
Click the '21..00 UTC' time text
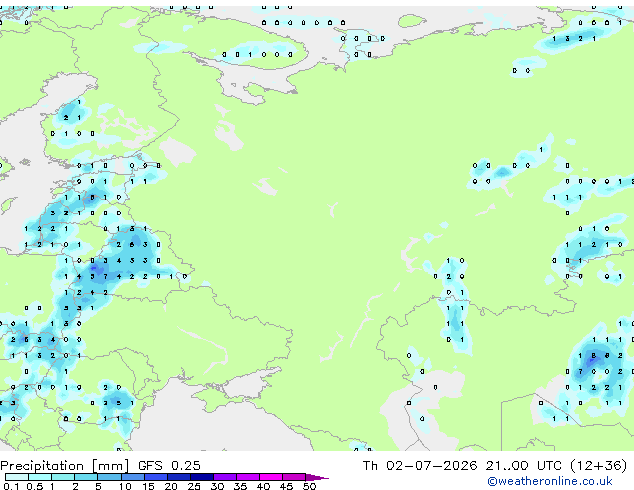tap(523, 466)
